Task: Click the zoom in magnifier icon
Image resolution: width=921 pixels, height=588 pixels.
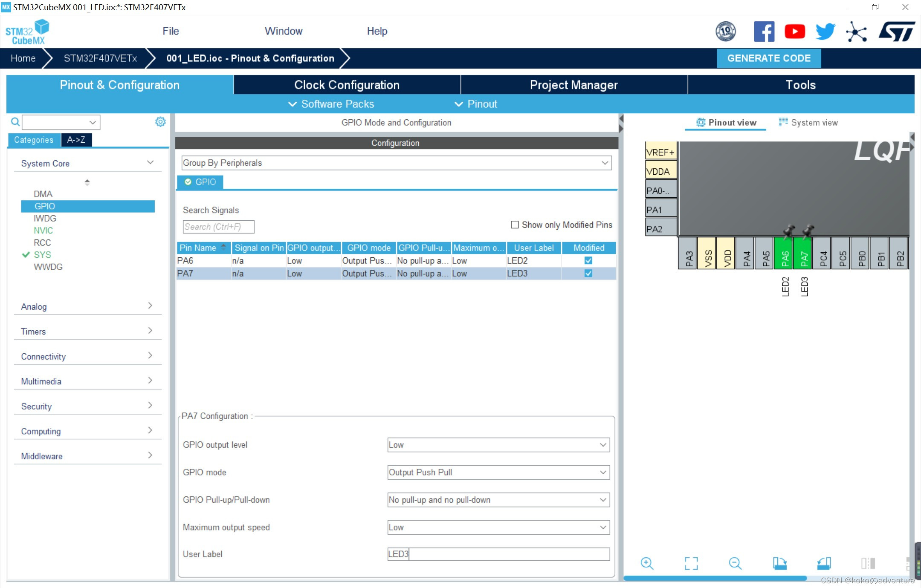Action: pyautogui.click(x=647, y=563)
